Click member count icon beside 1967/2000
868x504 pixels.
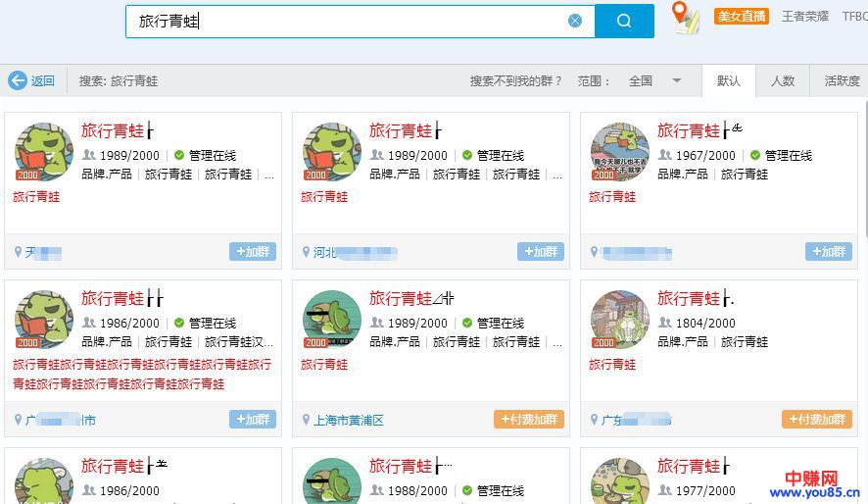click(665, 155)
